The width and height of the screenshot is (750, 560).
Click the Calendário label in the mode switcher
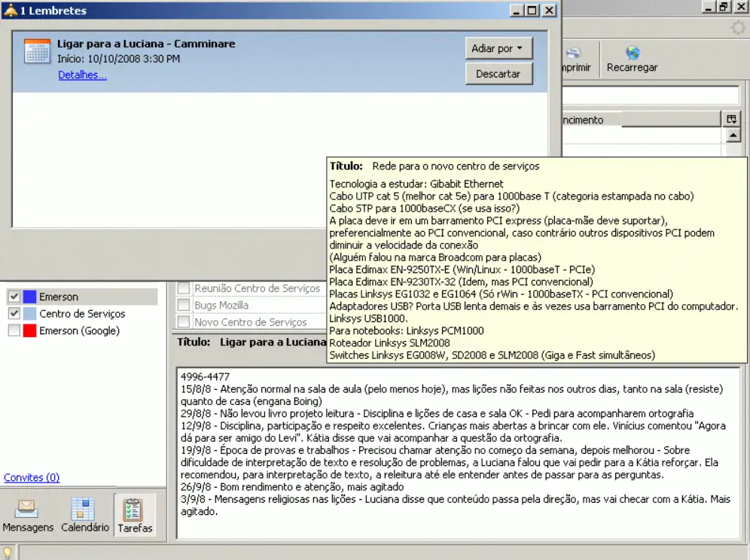pos(85,527)
